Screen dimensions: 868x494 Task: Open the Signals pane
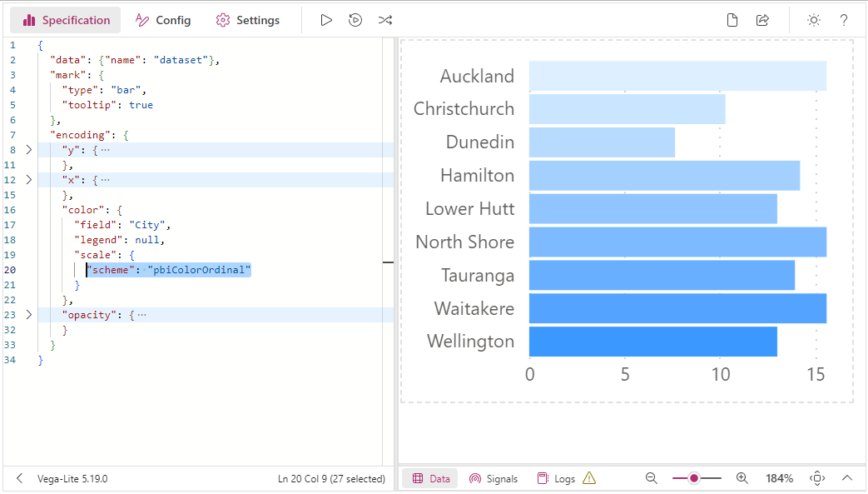494,478
